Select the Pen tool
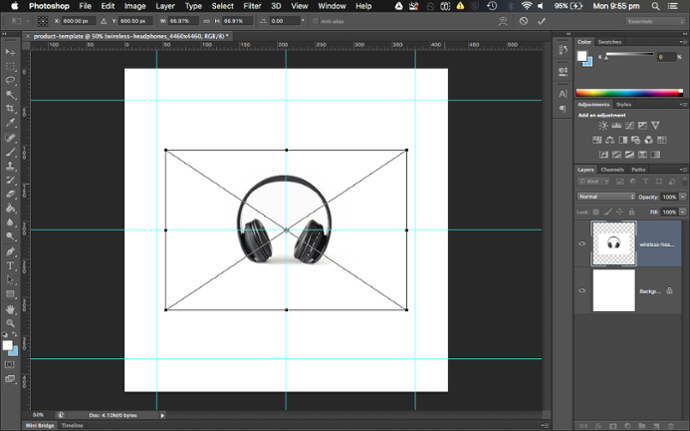The height and width of the screenshot is (431, 690). [x=10, y=252]
